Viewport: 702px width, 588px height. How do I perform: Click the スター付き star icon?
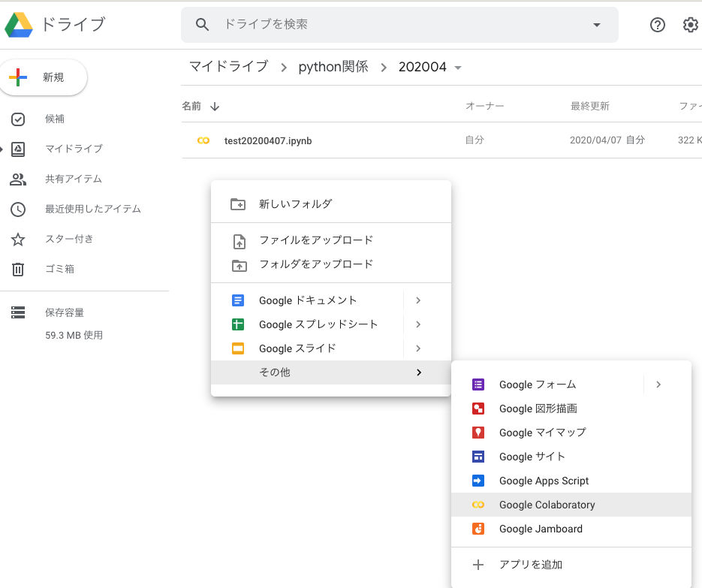tap(18, 239)
